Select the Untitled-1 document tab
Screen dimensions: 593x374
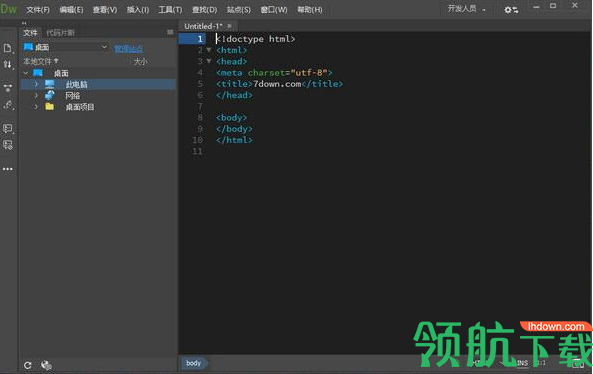tap(203, 26)
